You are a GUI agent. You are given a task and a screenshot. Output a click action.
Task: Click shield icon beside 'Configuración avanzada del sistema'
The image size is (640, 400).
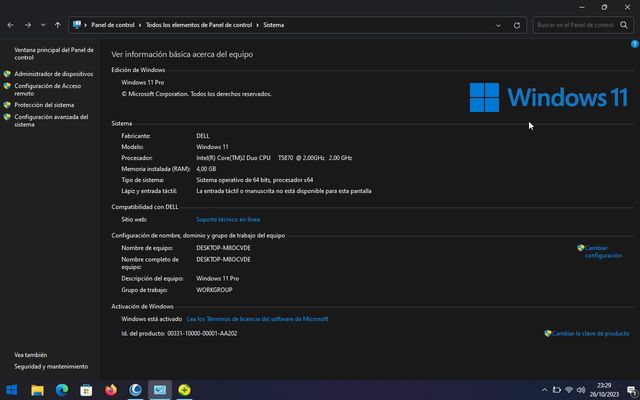[x=7, y=117]
